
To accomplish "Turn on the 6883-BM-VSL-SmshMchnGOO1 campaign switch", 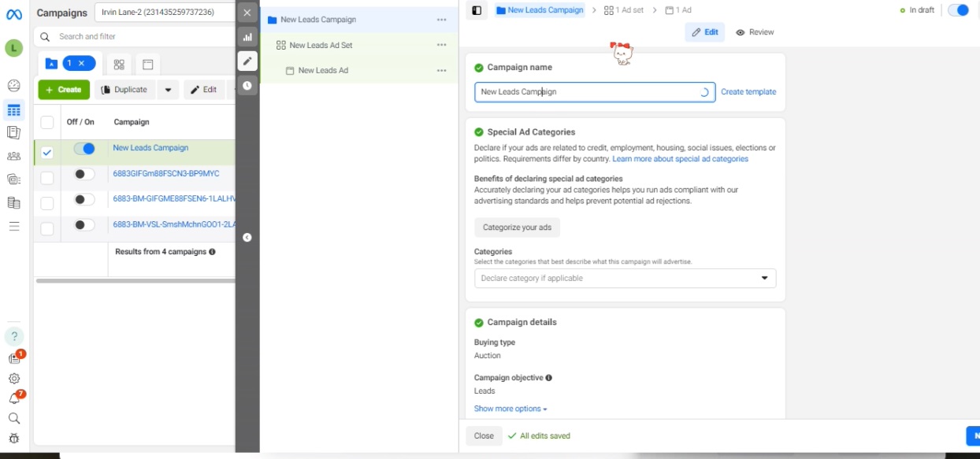I will click(84, 225).
